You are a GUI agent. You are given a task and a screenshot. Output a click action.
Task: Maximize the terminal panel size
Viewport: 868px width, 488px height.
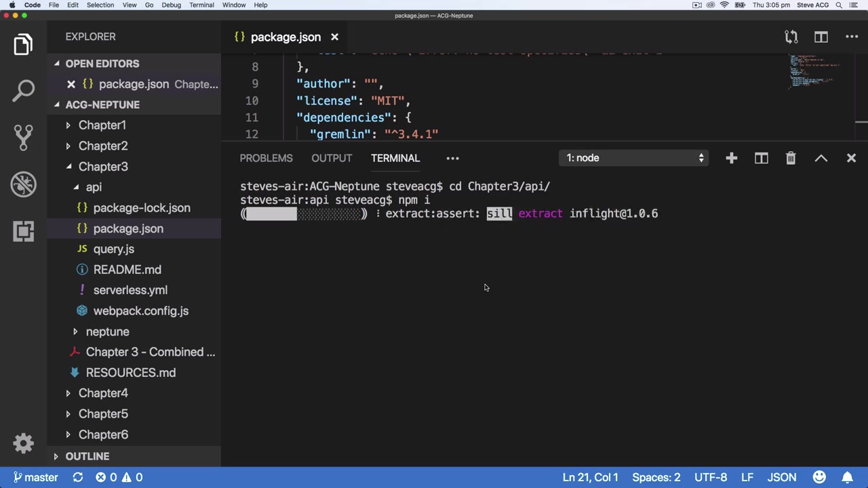(x=821, y=158)
